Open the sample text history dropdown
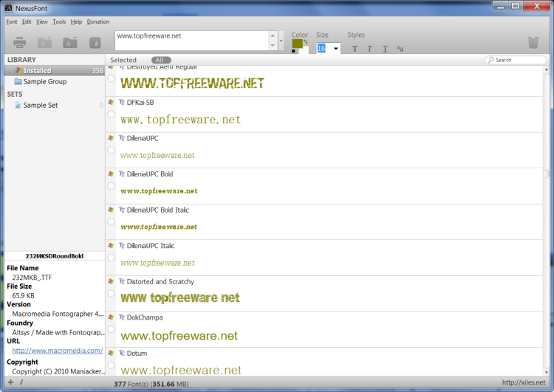 [x=281, y=41]
